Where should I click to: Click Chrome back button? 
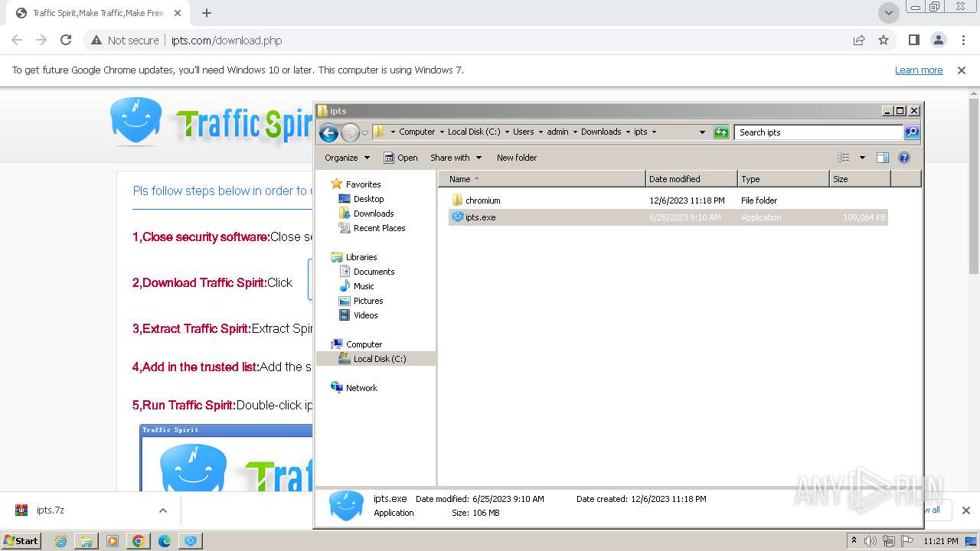[17, 41]
